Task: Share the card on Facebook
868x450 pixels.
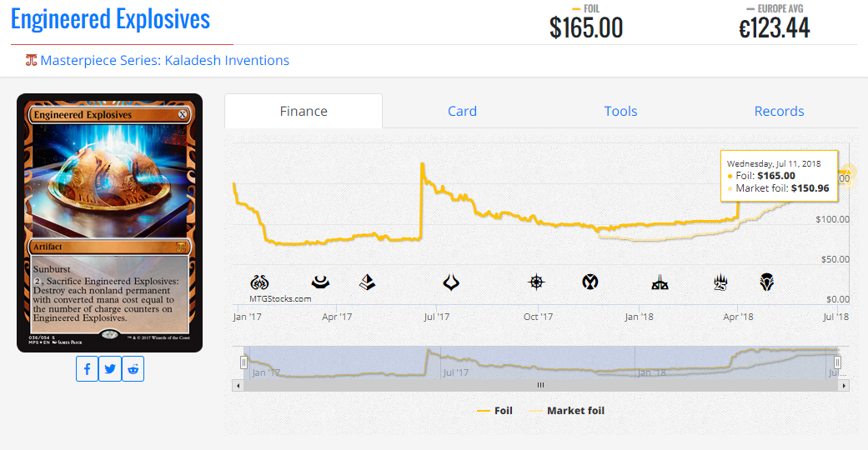Action: [87, 369]
